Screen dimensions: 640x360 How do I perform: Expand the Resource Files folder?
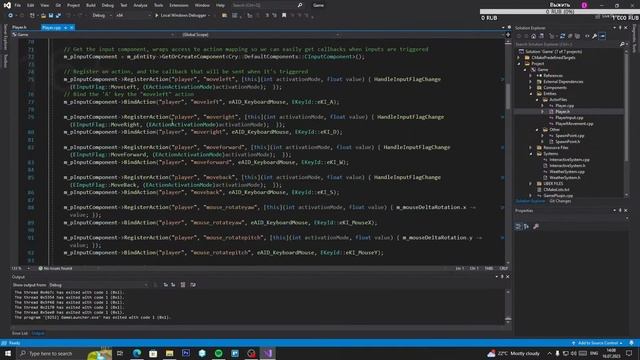[531, 148]
